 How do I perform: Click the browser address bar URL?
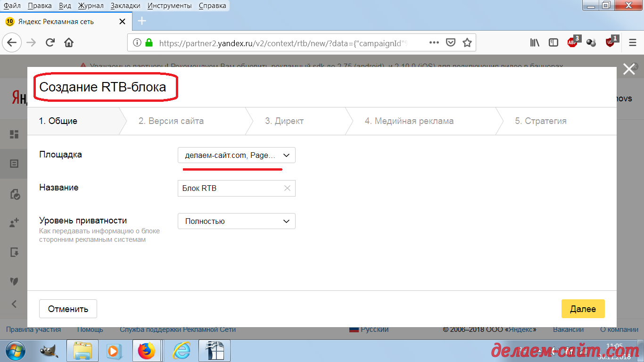click(283, 42)
